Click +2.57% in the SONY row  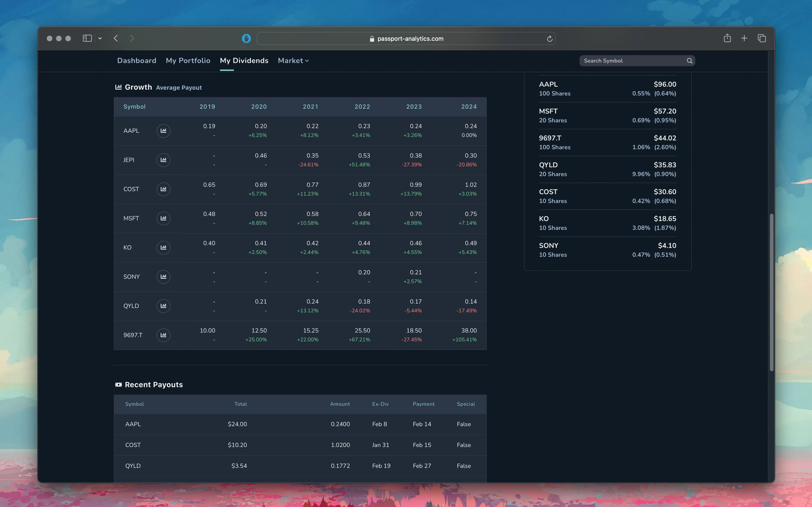pos(412,281)
